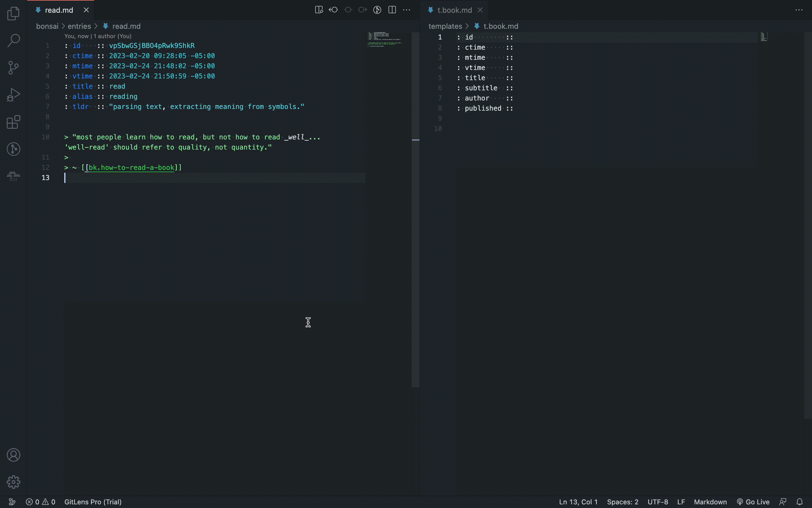Click the quote line 'most people learn how to read'

(135, 137)
